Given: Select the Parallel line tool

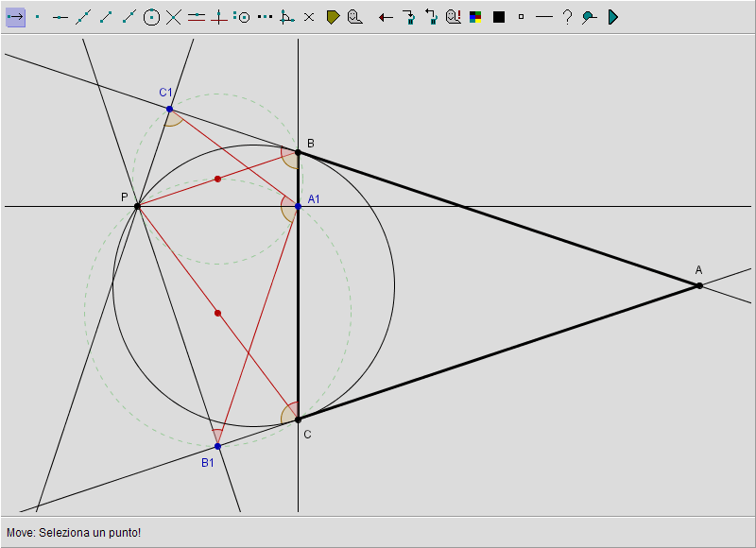Looking at the screenshot, I should coord(197,17).
